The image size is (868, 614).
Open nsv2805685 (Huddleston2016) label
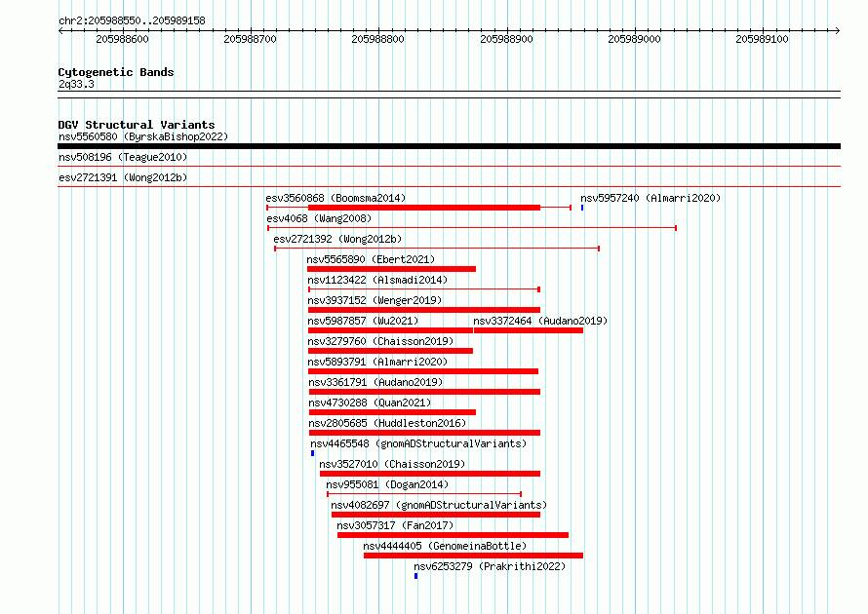387,423
